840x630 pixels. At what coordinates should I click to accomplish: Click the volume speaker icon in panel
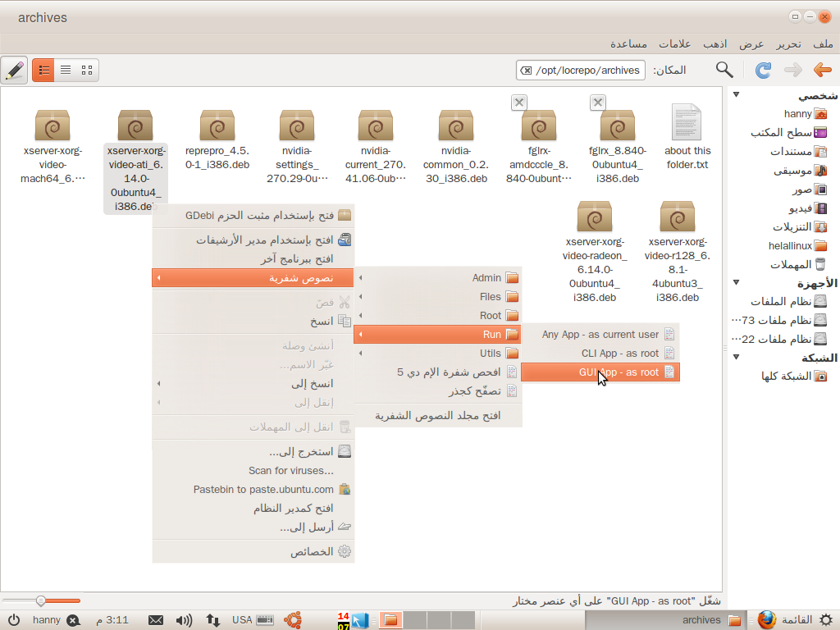(184, 620)
